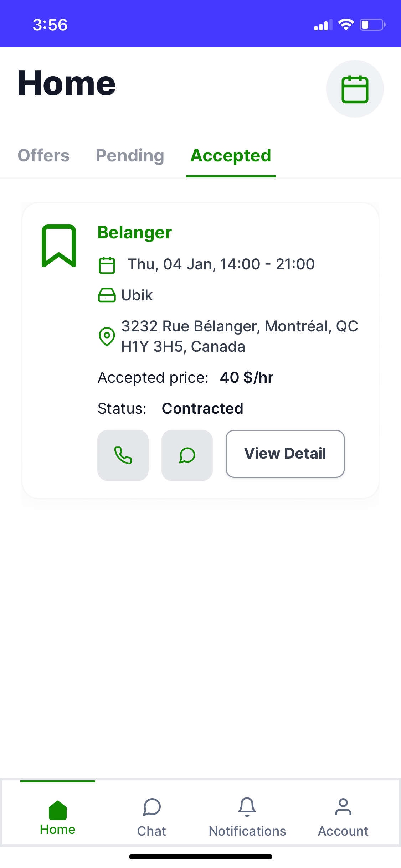Tap the location pin icon by address
The image size is (401, 868).
107,336
